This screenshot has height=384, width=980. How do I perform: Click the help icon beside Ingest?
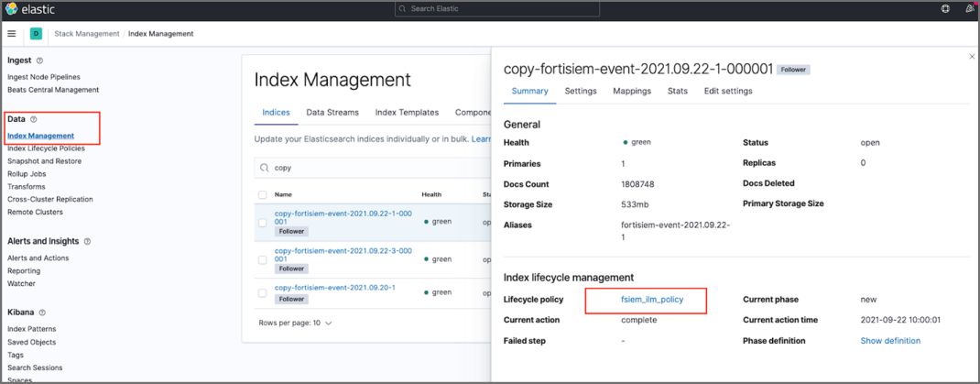click(x=39, y=60)
